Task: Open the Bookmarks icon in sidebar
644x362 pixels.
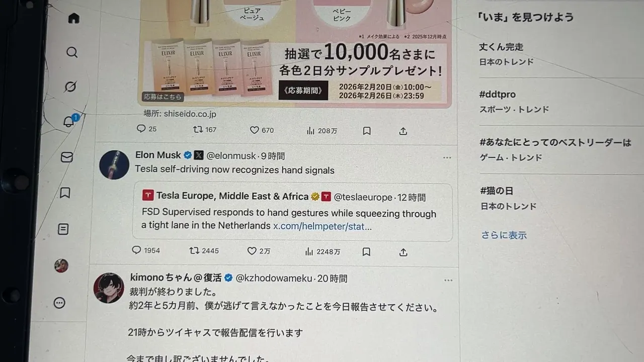Action: point(65,193)
